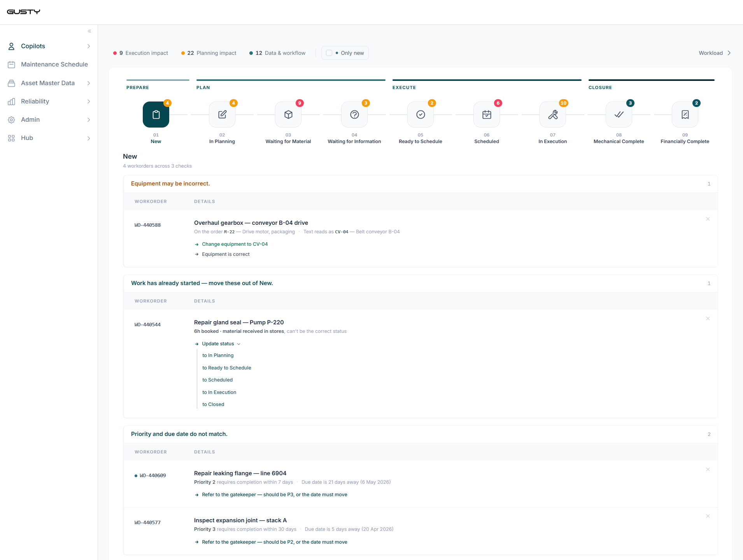Click Equipment is correct action
The width and height of the screenshot is (743, 560).
pyautogui.click(x=226, y=254)
